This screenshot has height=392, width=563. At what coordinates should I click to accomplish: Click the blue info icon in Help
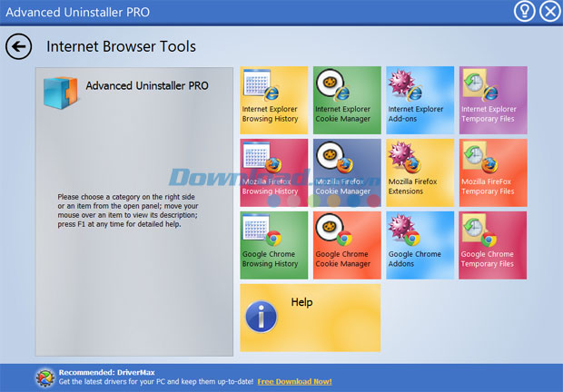(261, 317)
